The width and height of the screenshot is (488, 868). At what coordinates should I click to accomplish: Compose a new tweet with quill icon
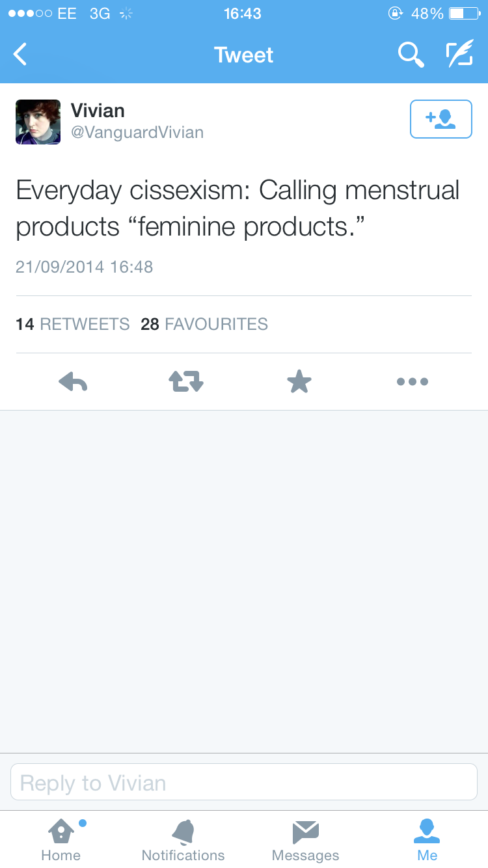[x=459, y=55]
